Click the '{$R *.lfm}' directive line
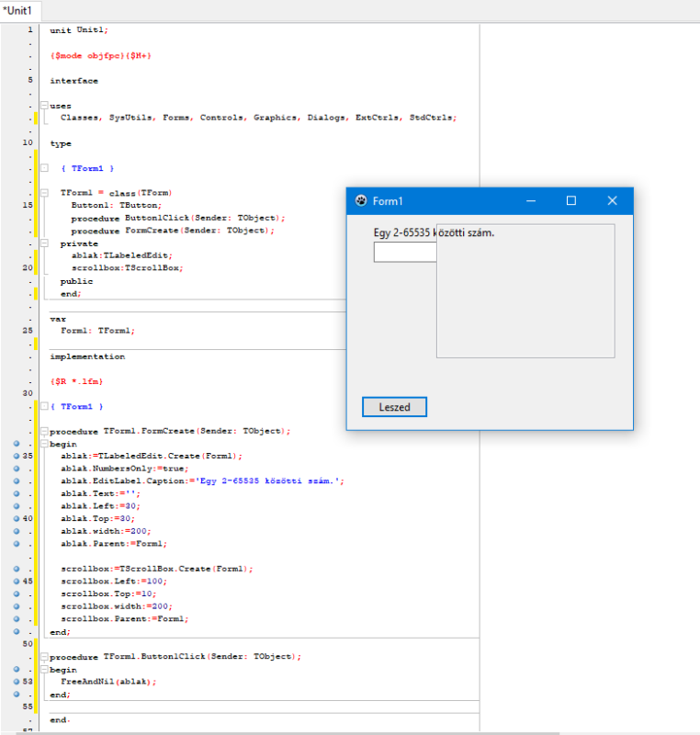 pyautogui.click(x=76, y=381)
